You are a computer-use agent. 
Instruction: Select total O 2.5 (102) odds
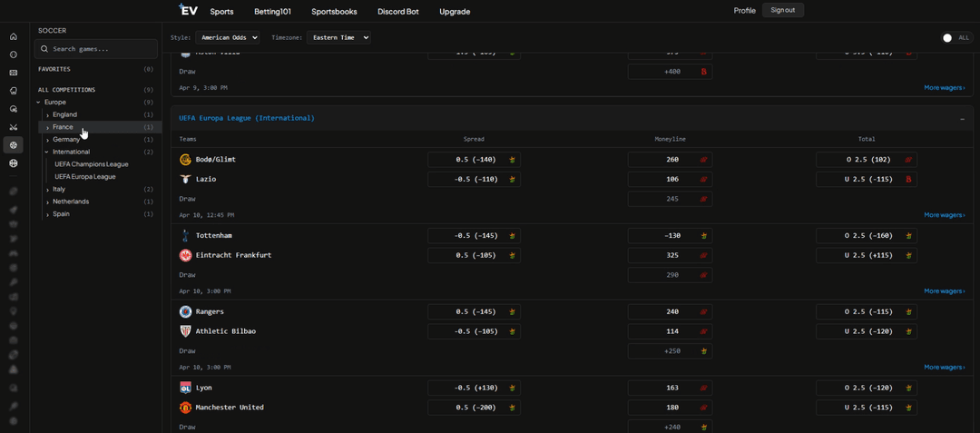coord(867,160)
